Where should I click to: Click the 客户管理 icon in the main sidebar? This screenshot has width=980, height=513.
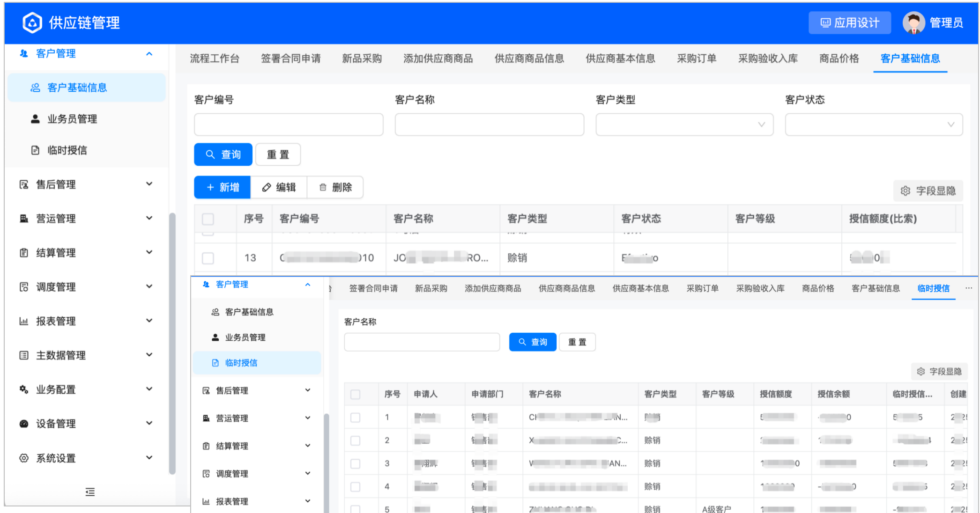(23, 53)
